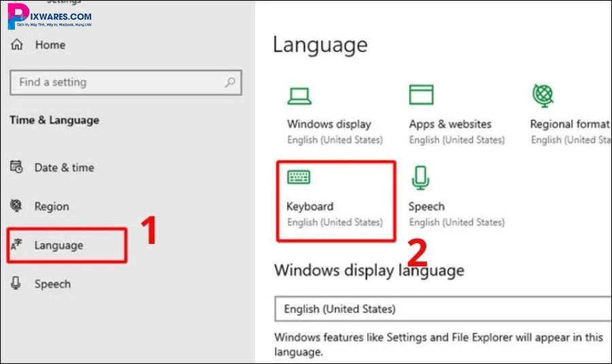The height and width of the screenshot is (364, 612).
Task: Select the Regional format globe icon
Action: (x=543, y=95)
